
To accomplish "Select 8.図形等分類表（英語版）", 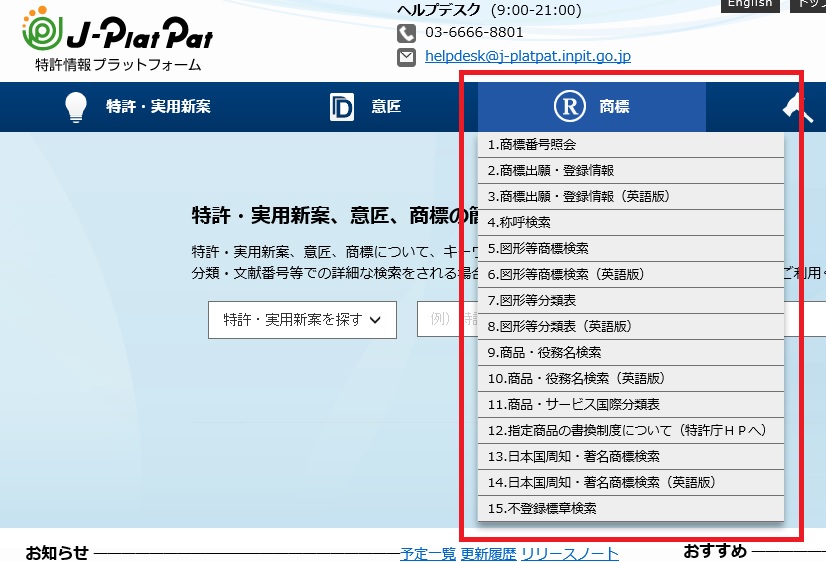I will 631,327.
